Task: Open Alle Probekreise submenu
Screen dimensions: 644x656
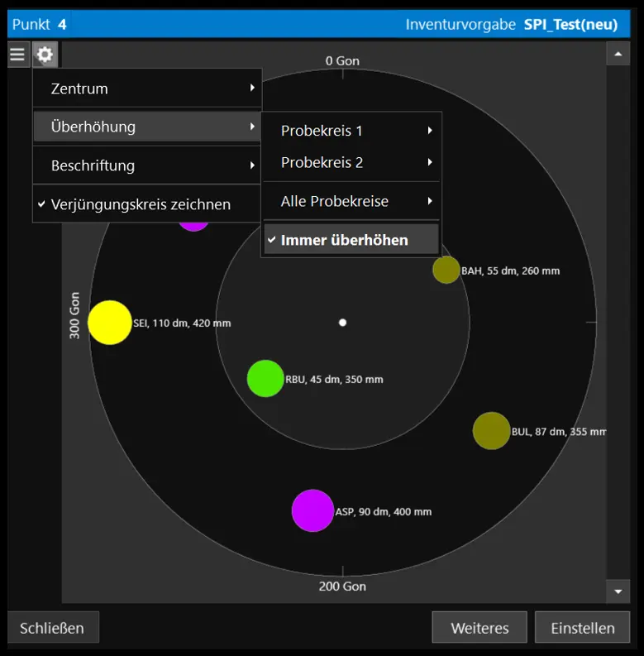Action: click(x=351, y=201)
